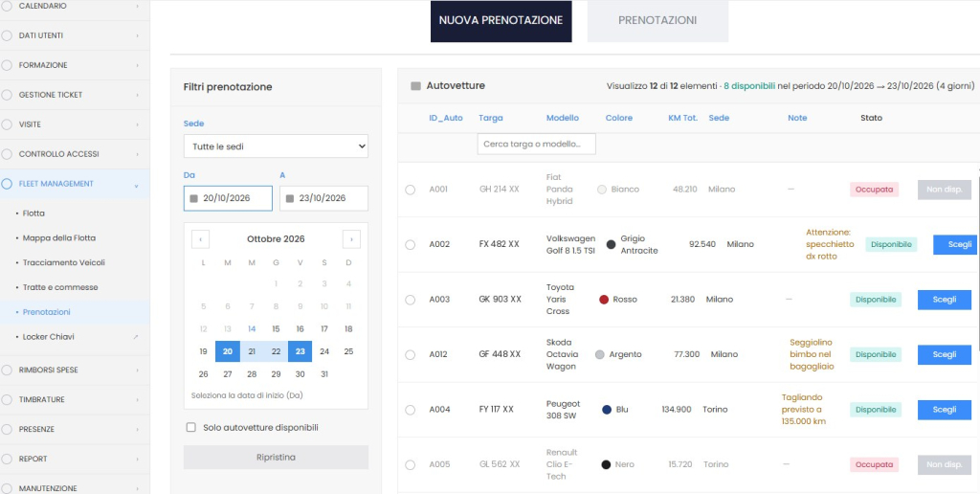The height and width of the screenshot is (494, 980).
Task: Expand the CALENDARIO menu chevron
Action: point(138,7)
